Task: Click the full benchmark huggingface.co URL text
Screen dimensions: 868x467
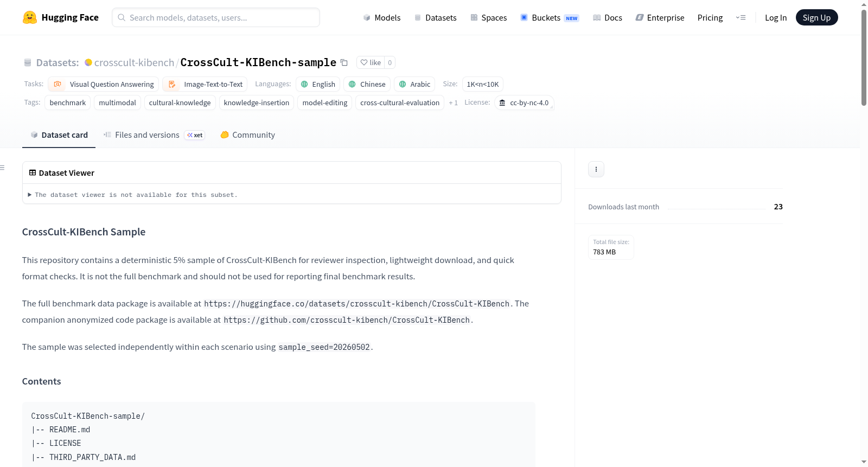Action: click(x=357, y=304)
